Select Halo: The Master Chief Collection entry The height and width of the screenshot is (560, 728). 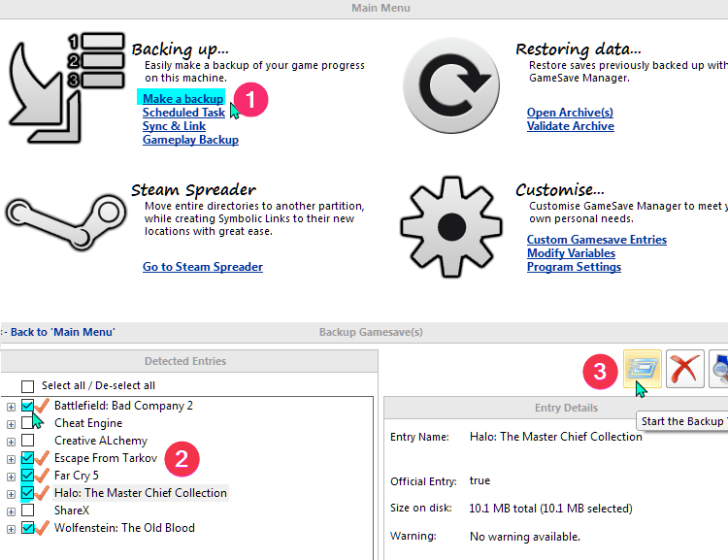coord(140,493)
